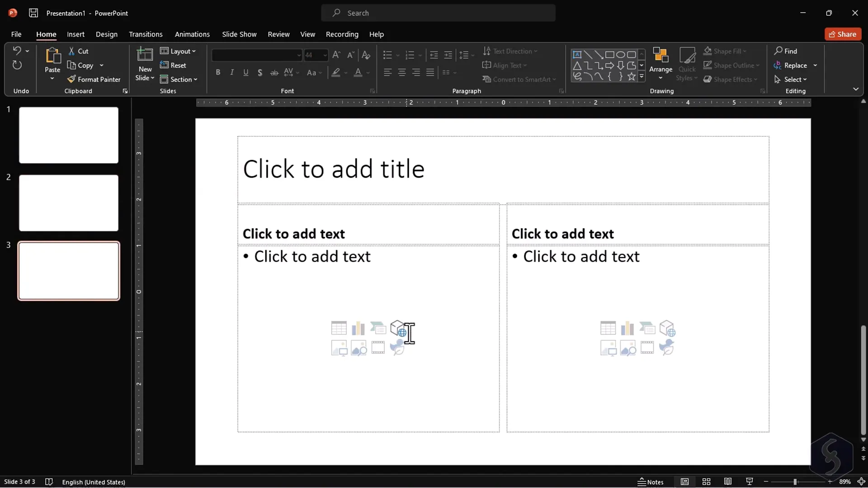This screenshot has width=868, height=488.
Task: Click Insert Icons icon in right placeholder
Action: [x=667, y=347]
